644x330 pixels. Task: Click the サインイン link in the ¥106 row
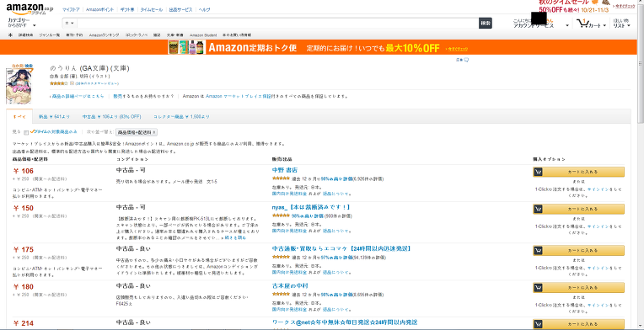pyautogui.click(x=598, y=189)
